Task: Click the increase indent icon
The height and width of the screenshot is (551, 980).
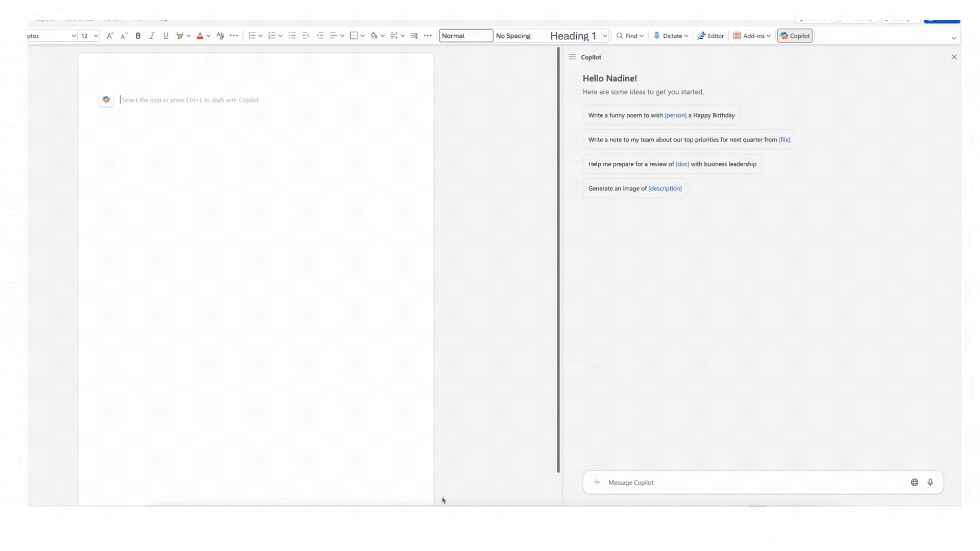Action: [x=320, y=36]
